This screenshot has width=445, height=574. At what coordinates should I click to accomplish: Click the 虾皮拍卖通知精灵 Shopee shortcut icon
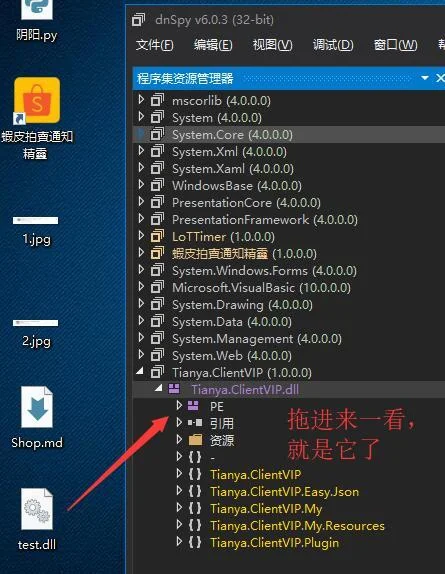[x=37, y=100]
